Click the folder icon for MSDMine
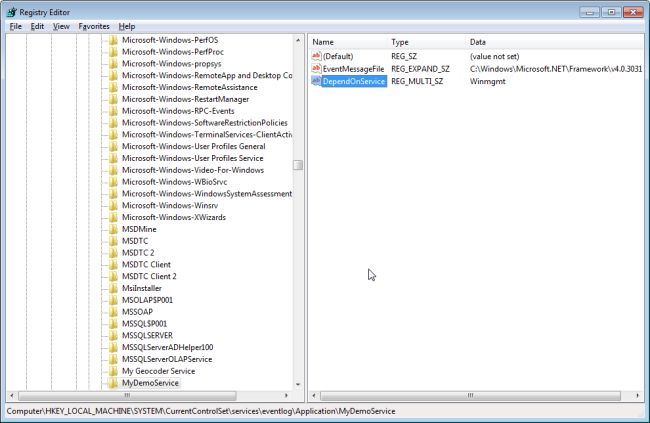The image size is (650, 423). 113,229
